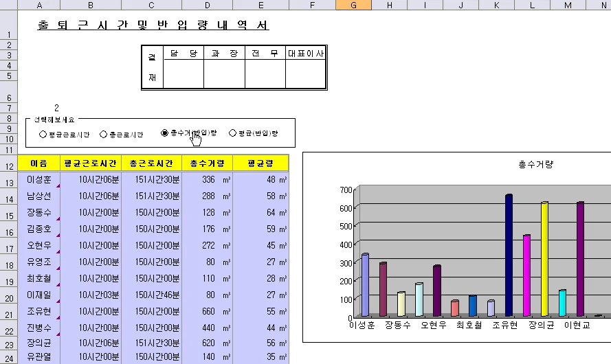Select row 18 header
611x364 pixels.
tap(8, 262)
